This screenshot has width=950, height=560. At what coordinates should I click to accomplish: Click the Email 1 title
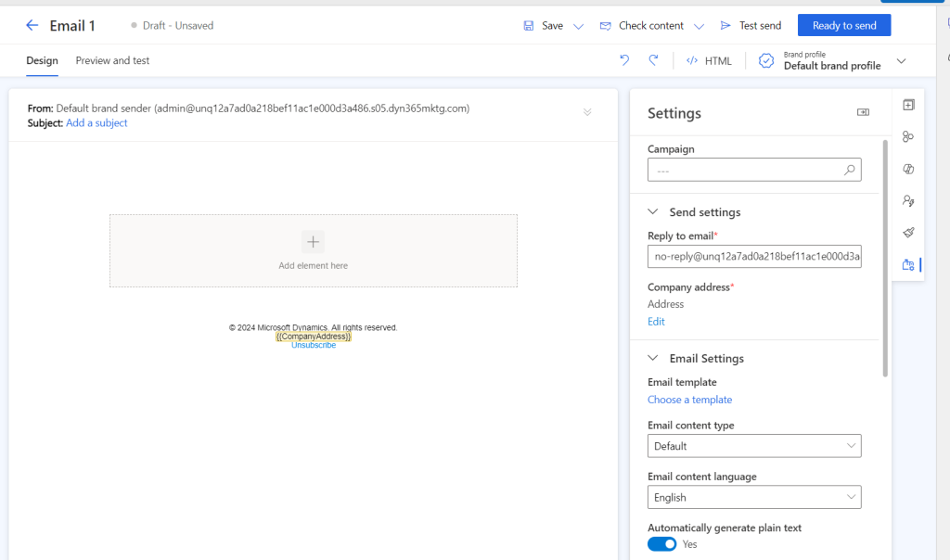point(72,25)
